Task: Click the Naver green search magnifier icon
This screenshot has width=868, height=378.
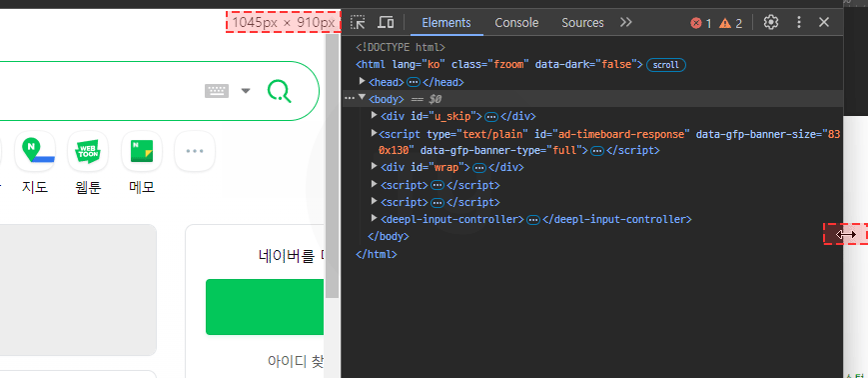Action: tap(280, 91)
